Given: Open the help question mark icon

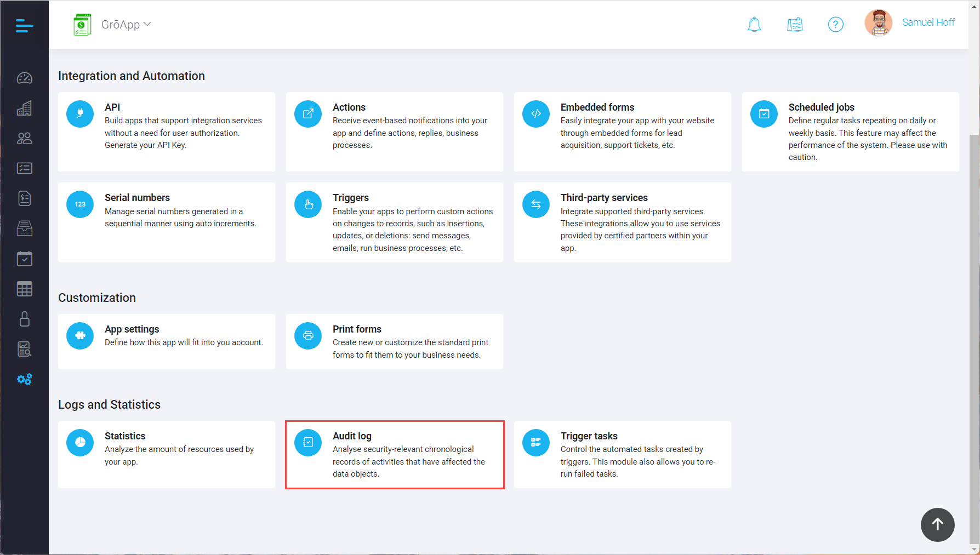Looking at the screenshot, I should point(835,24).
